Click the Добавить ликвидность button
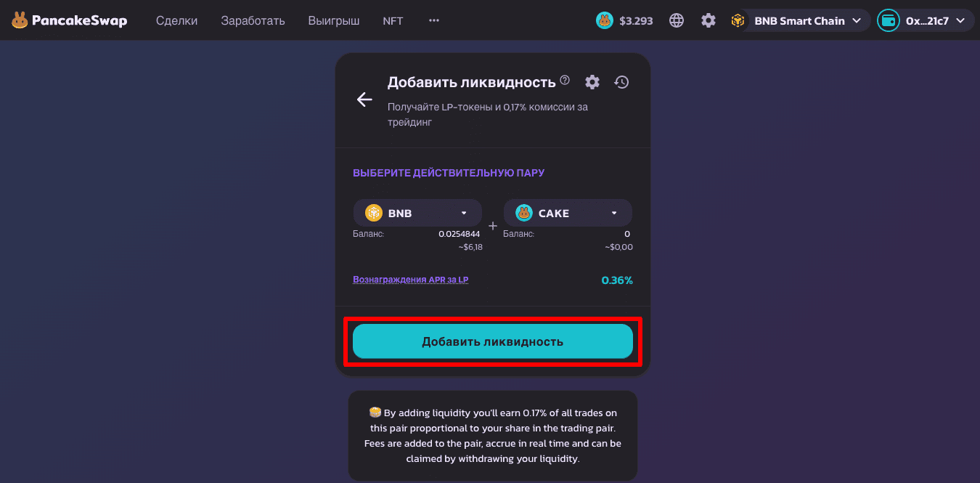 pos(493,341)
